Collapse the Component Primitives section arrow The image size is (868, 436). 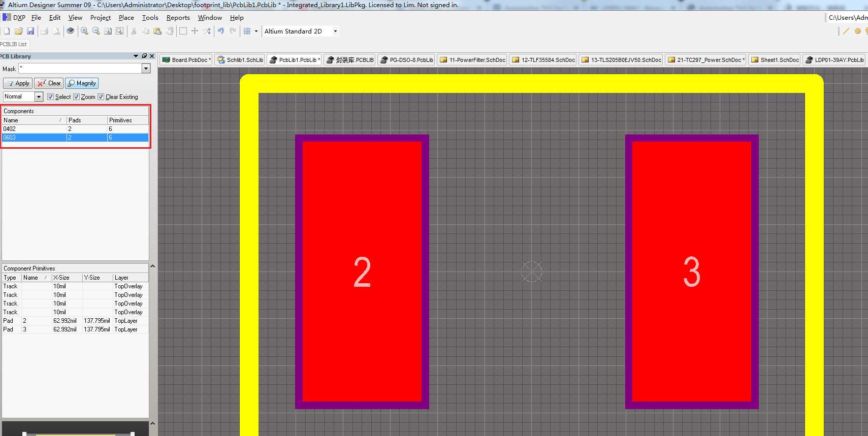[x=152, y=266]
